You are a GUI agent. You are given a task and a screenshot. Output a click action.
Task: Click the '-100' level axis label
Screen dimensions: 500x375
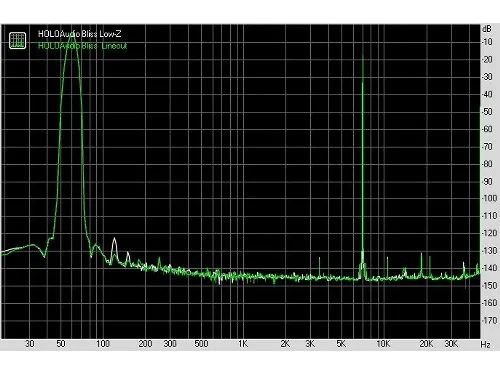pos(489,198)
